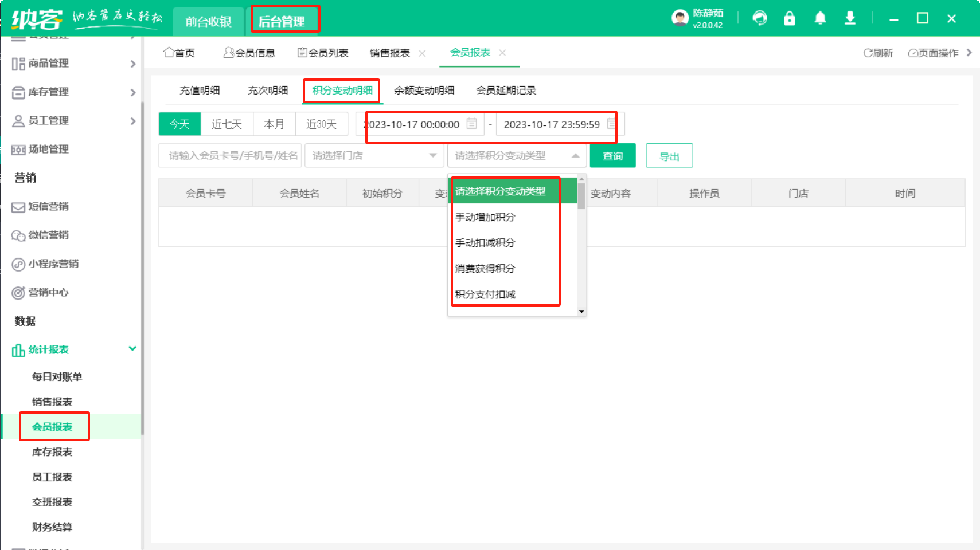This screenshot has width=980, height=550.
Task: Click the 导出 export button
Action: (669, 156)
